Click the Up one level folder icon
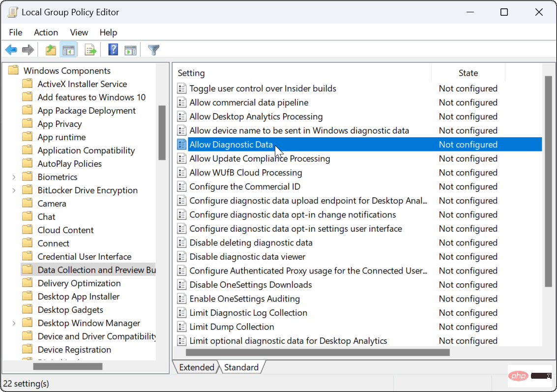The width and height of the screenshot is (557, 392). coord(51,50)
